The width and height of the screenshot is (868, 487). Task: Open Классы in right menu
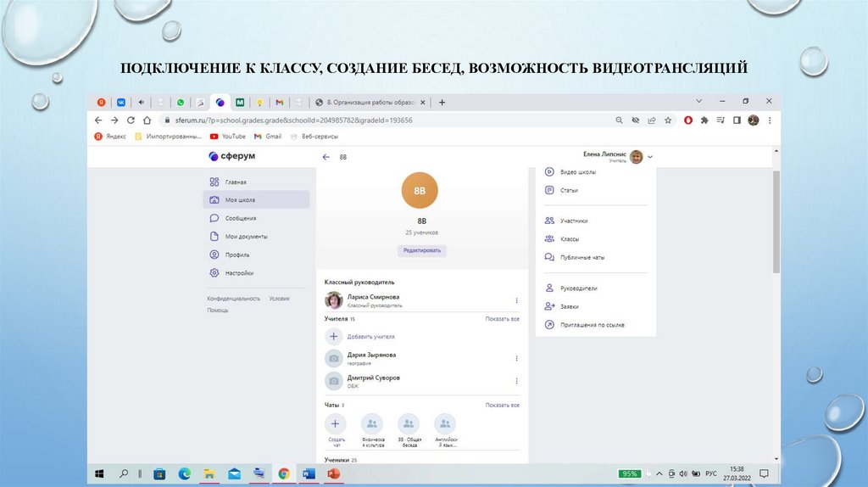[562, 238]
